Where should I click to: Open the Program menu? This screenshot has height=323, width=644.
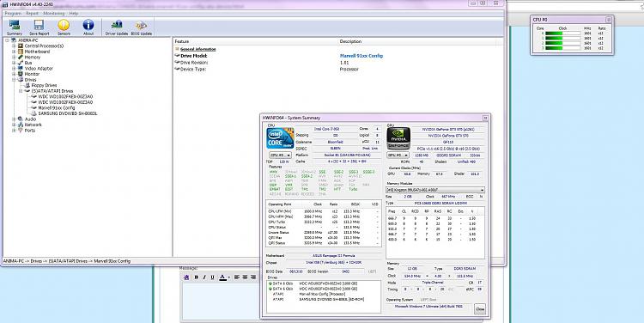click(13, 14)
